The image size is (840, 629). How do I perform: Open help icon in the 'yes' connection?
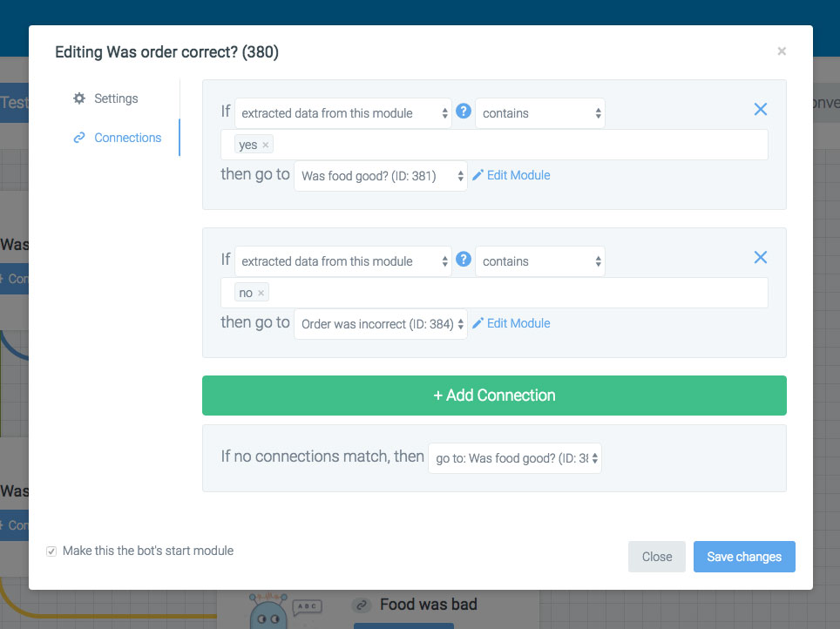(x=464, y=112)
